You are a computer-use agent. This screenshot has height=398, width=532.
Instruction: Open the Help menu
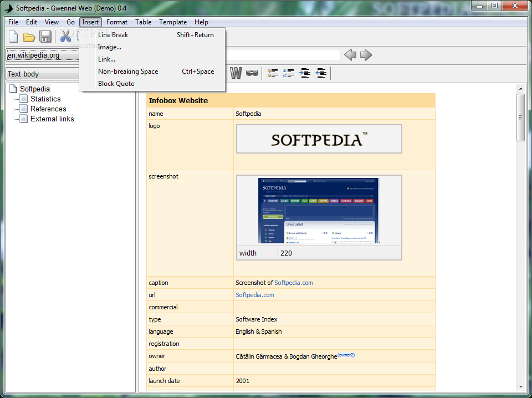click(201, 22)
